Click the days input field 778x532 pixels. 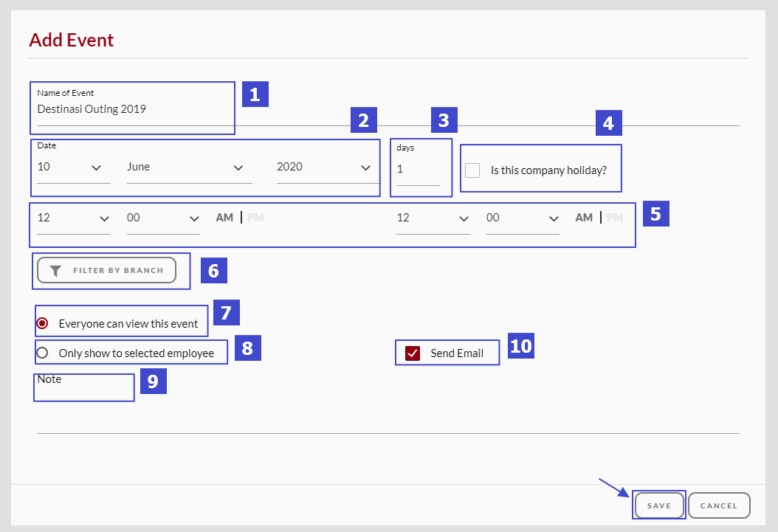point(417,170)
